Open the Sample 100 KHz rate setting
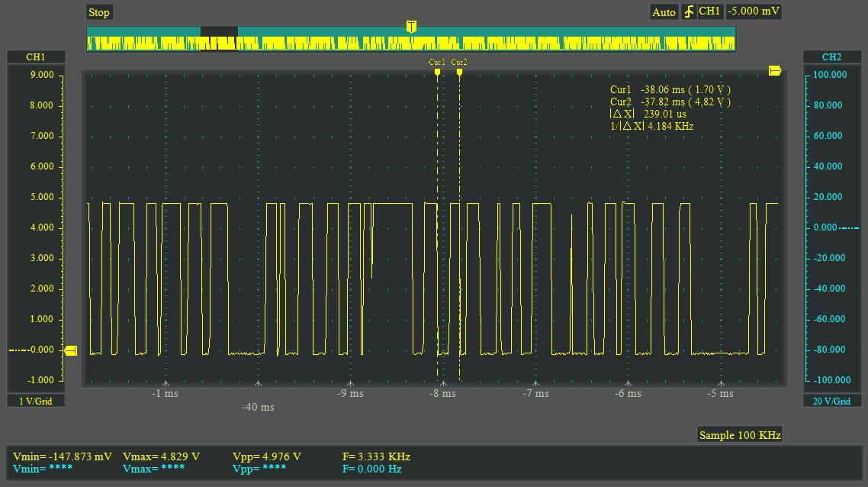Image resolution: width=868 pixels, height=487 pixels. 739,435
